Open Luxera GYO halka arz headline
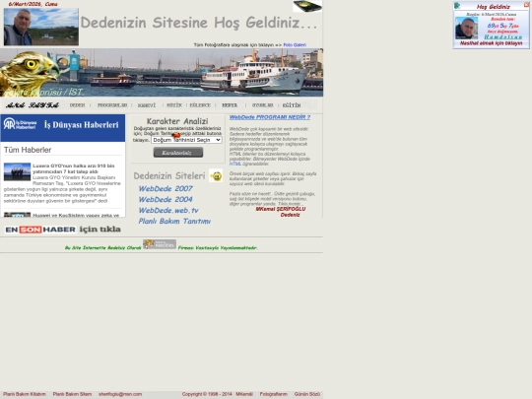 point(74,168)
